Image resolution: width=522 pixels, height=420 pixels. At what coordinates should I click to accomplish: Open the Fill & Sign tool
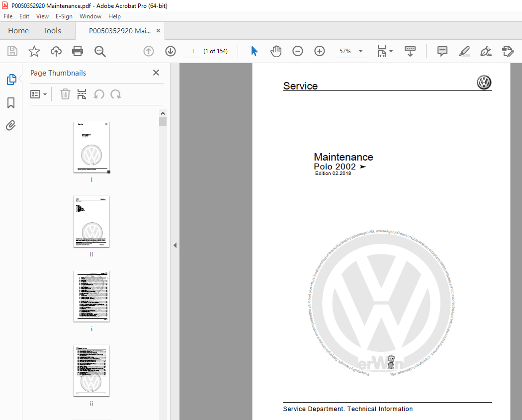click(486, 51)
